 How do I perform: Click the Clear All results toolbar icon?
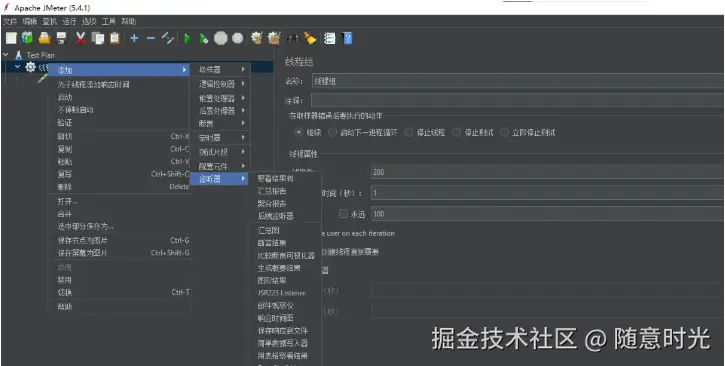coord(274,38)
